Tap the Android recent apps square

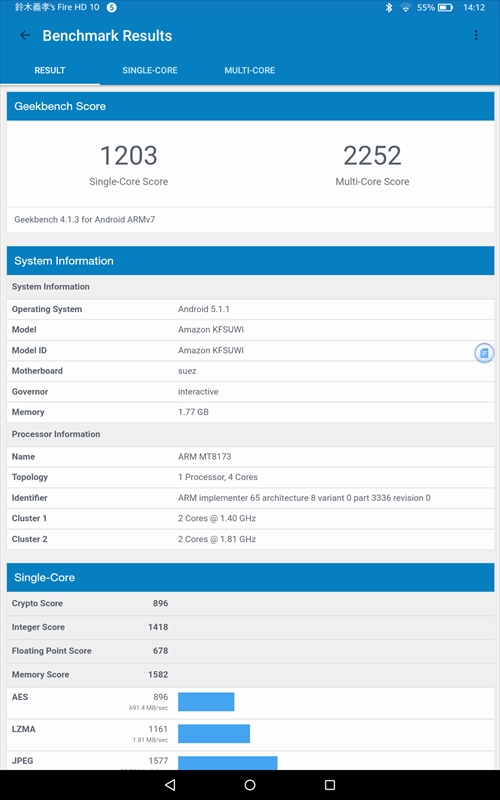pyautogui.click(x=330, y=784)
